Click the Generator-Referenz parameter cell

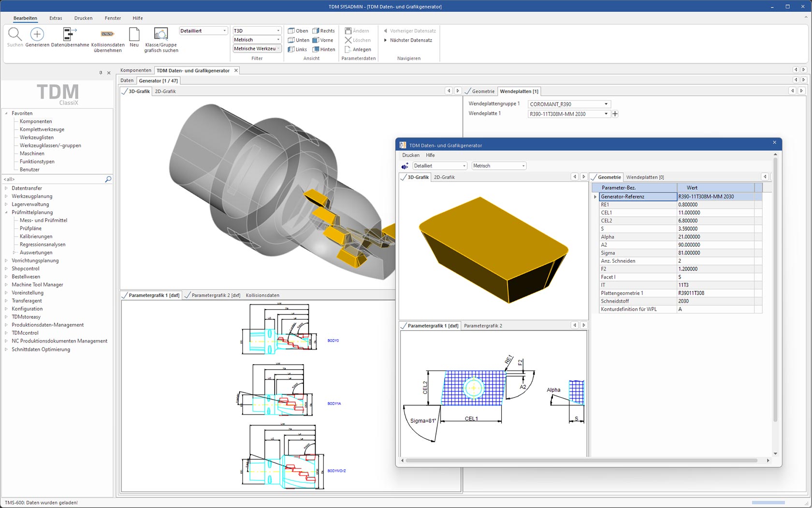(638, 197)
